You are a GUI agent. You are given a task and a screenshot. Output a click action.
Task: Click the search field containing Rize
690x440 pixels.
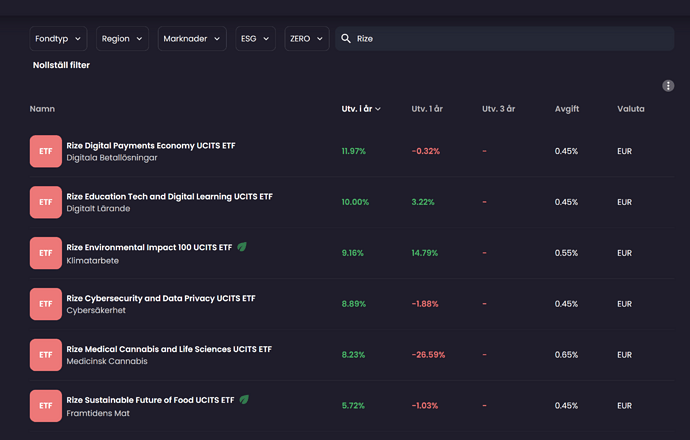[x=505, y=39]
